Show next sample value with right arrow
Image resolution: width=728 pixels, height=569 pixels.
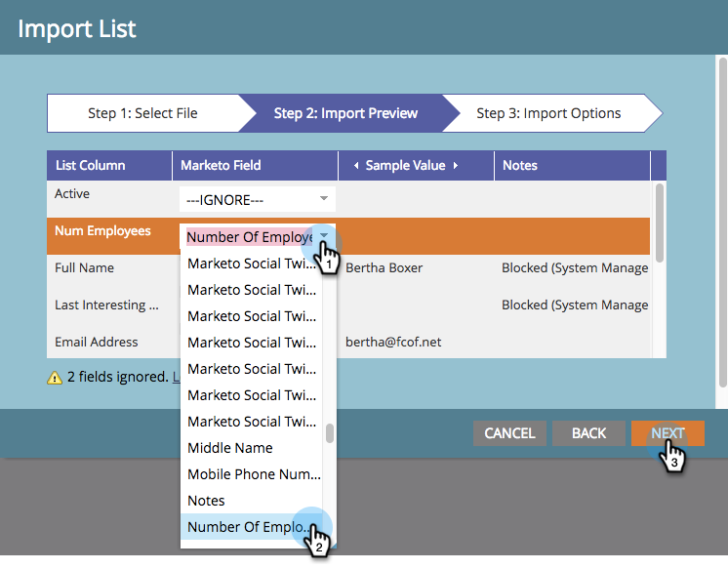click(456, 165)
